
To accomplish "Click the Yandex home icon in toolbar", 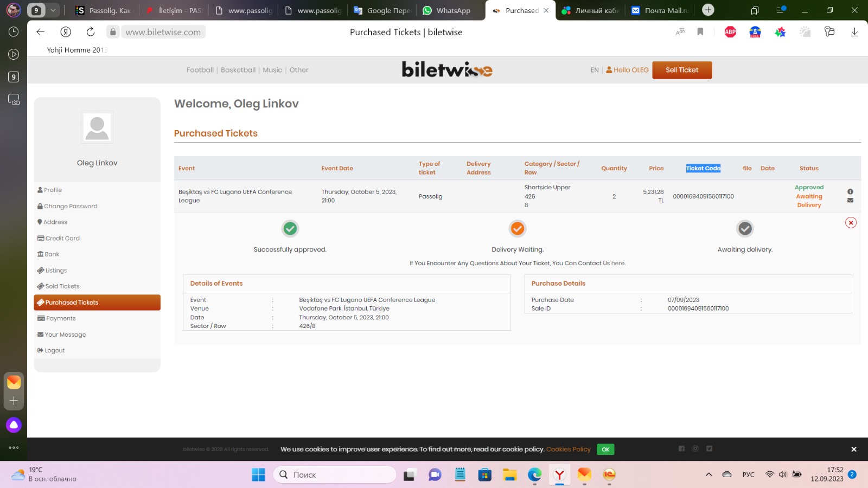I will [66, 32].
